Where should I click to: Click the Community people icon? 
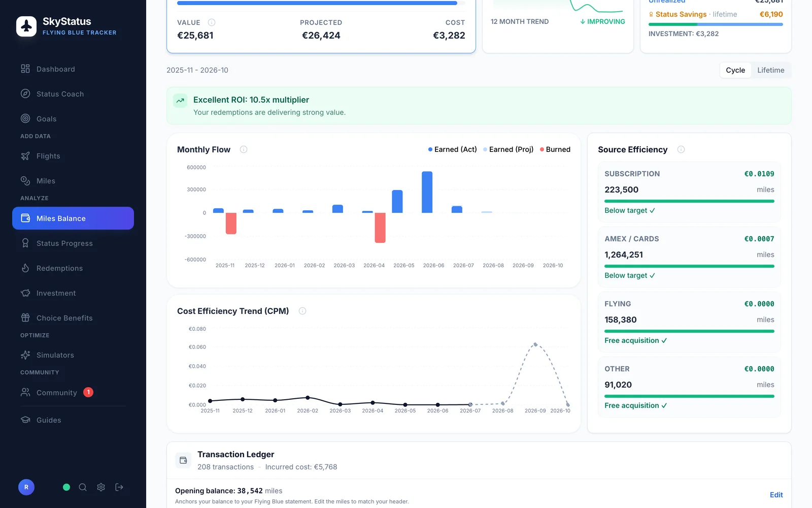(x=25, y=392)
